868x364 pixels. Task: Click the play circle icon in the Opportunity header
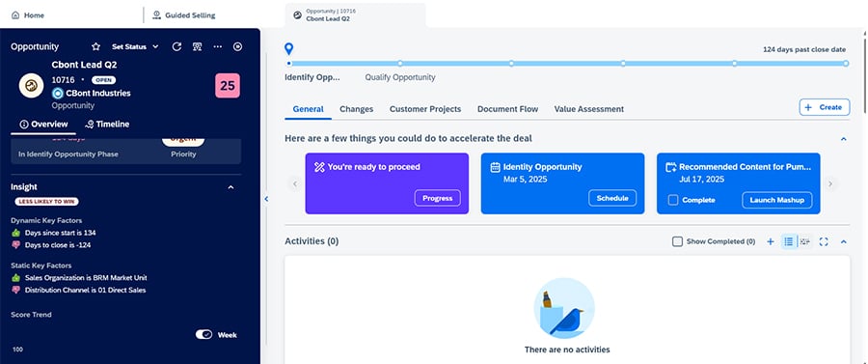[x=237, y=46]
